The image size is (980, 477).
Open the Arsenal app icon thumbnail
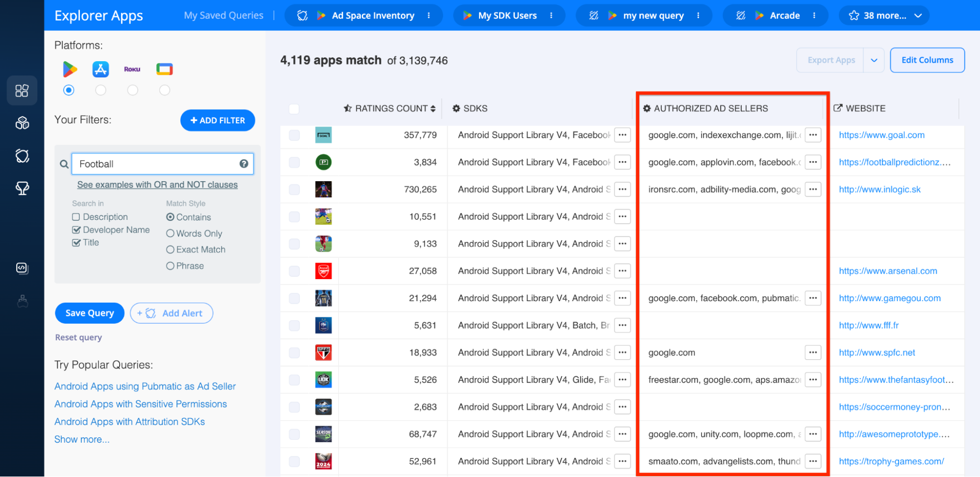(324, 271)
